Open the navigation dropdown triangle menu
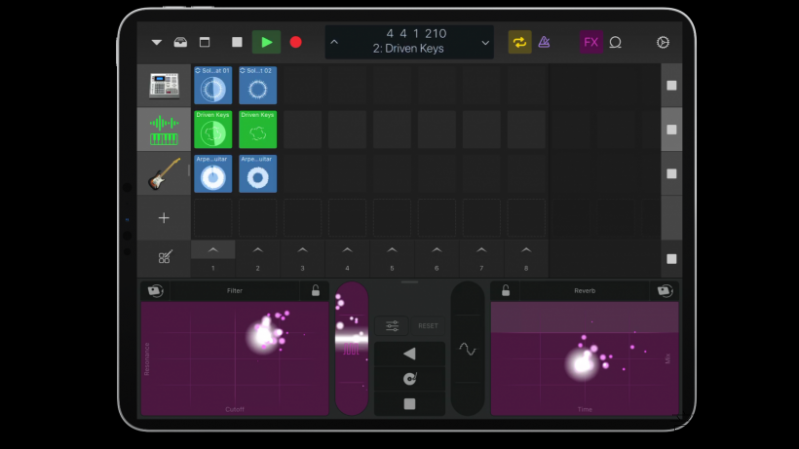The image size is (799, 449). click(156, 42)
